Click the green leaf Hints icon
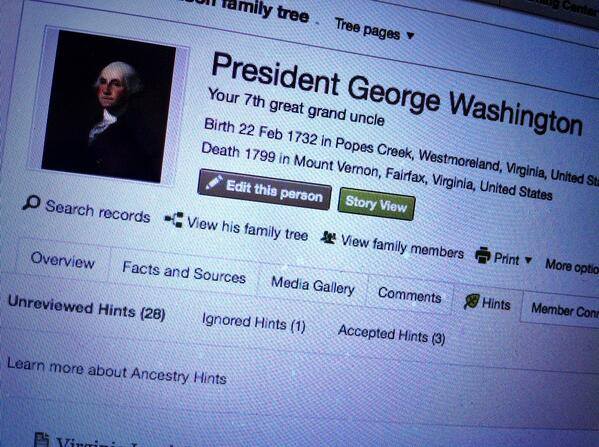 click(x=471, y=301)
